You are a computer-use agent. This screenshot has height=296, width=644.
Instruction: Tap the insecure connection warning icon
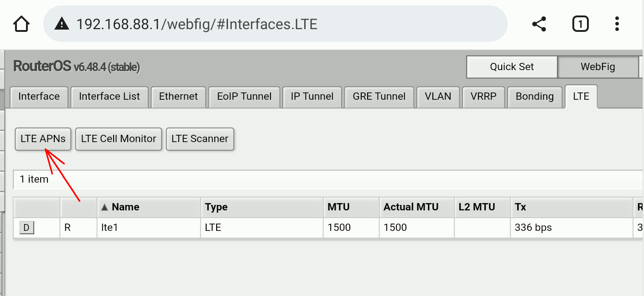click(62, 24)
